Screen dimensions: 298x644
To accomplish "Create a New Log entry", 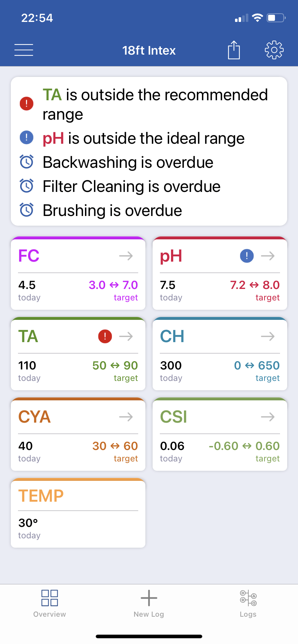I will tap(149, 604).
